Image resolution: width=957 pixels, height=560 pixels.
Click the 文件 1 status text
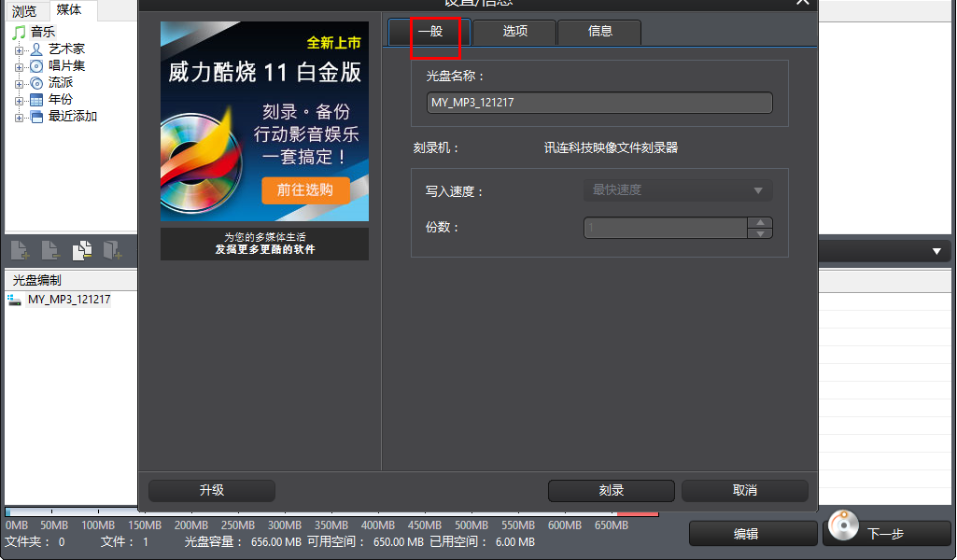point(124,541)
